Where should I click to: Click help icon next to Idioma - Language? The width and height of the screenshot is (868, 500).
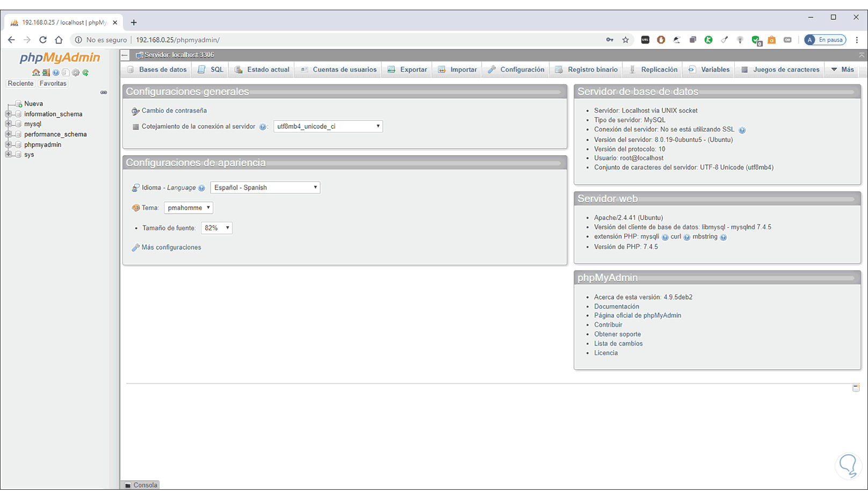pos(201,188)
